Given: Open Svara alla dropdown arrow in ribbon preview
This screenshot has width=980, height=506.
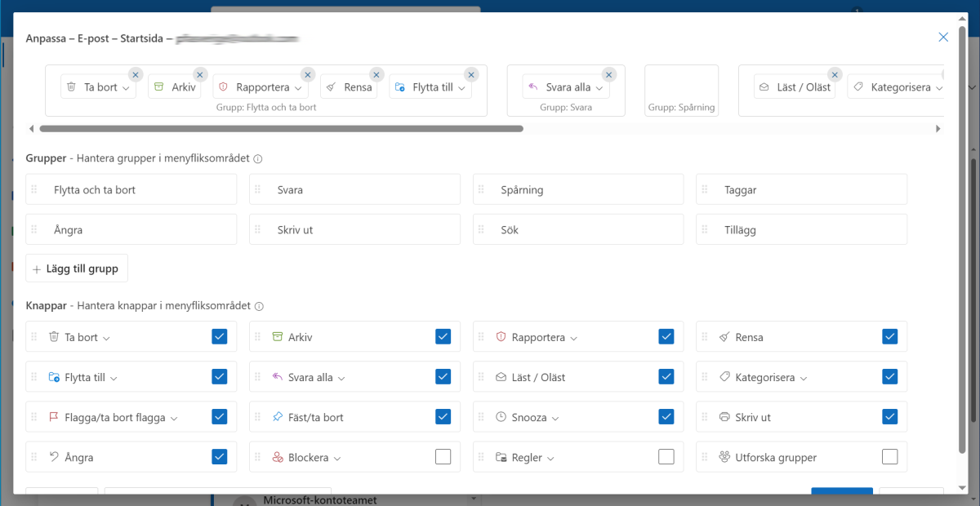Looking at the screenshot, I should (x=599, y=88).
